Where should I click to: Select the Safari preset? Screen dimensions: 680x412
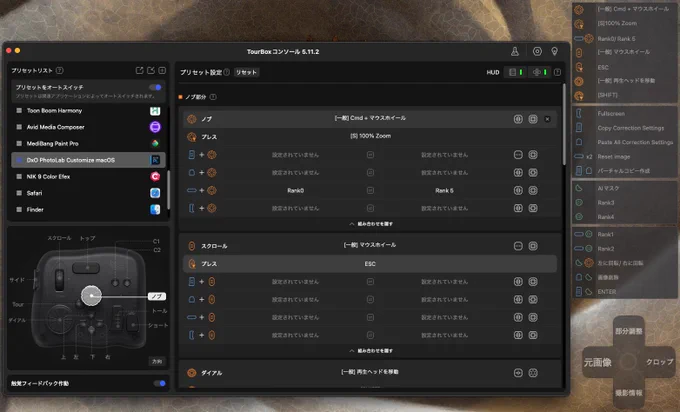coord(88,193)
